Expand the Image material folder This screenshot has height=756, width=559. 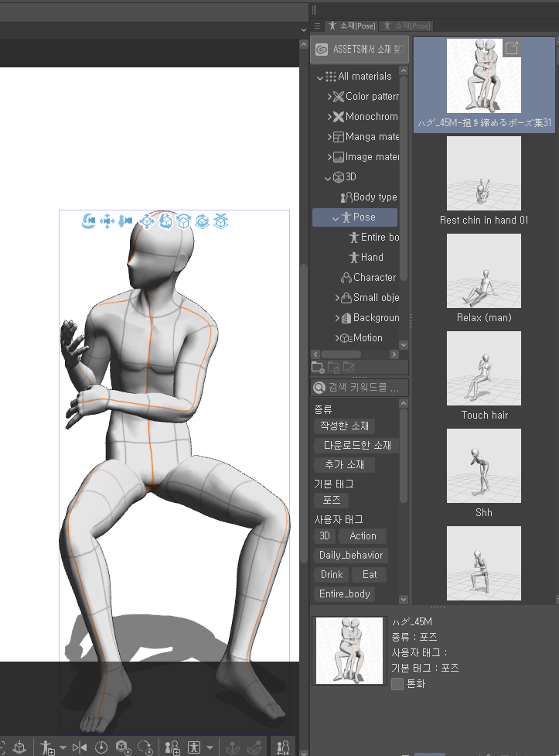[x=329, y=158]
